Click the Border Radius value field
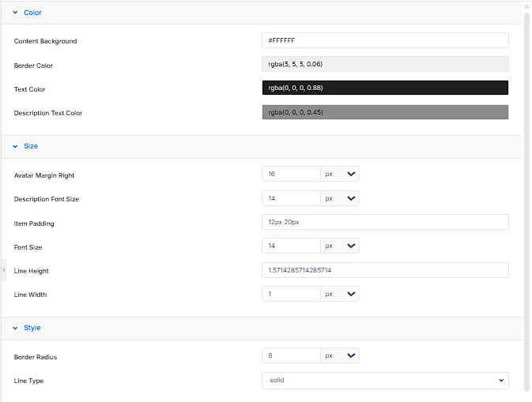This screenshot has height=402, width=532. pos(291,355)
